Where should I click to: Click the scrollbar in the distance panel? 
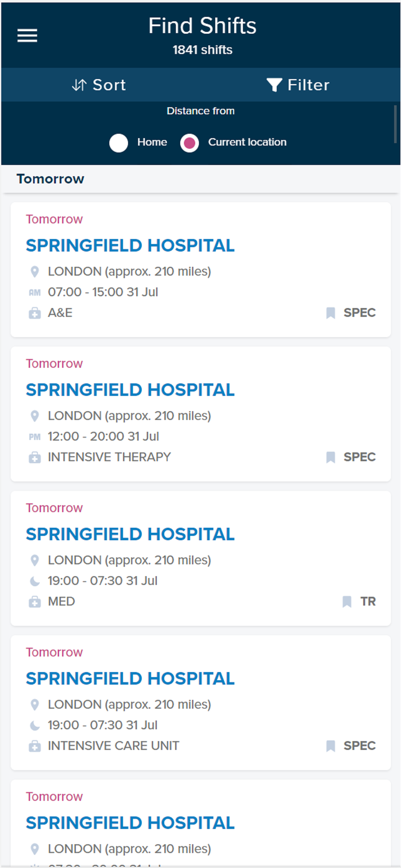(x=395, y=124)
